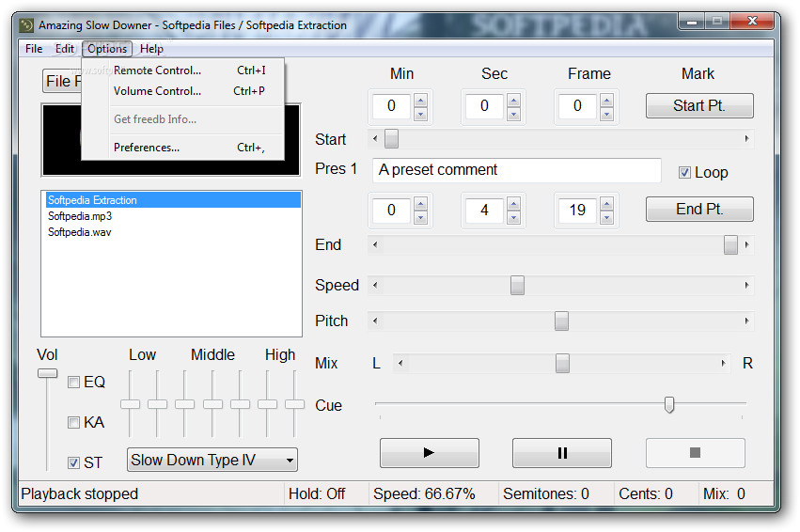Decrease end Sec spinner next to value 4

pos(514,217)
